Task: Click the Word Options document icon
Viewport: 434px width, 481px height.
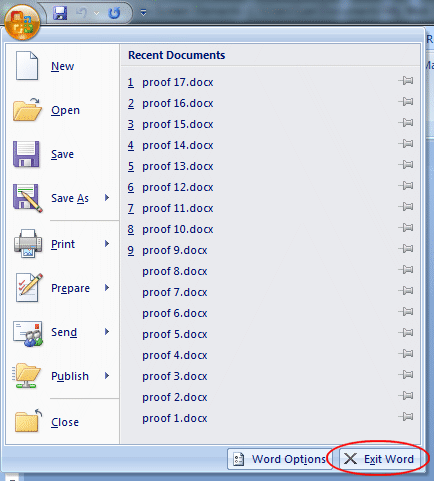Action: [x=238, y=459]
